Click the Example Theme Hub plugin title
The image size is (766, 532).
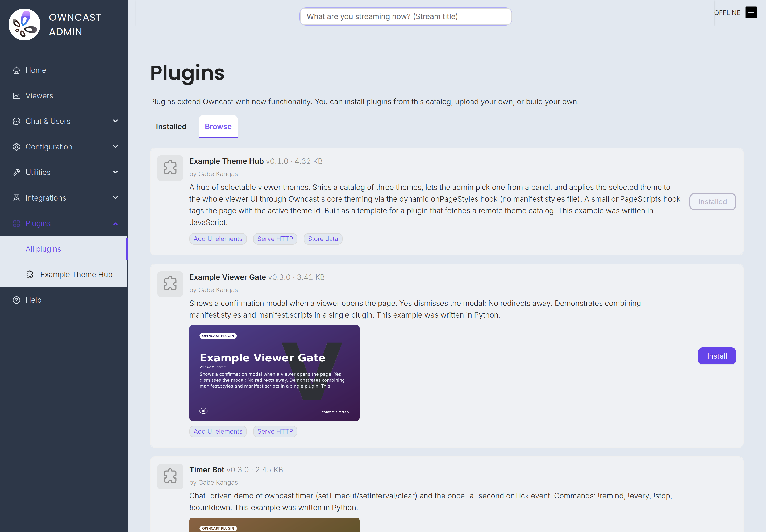coord(226,161)
